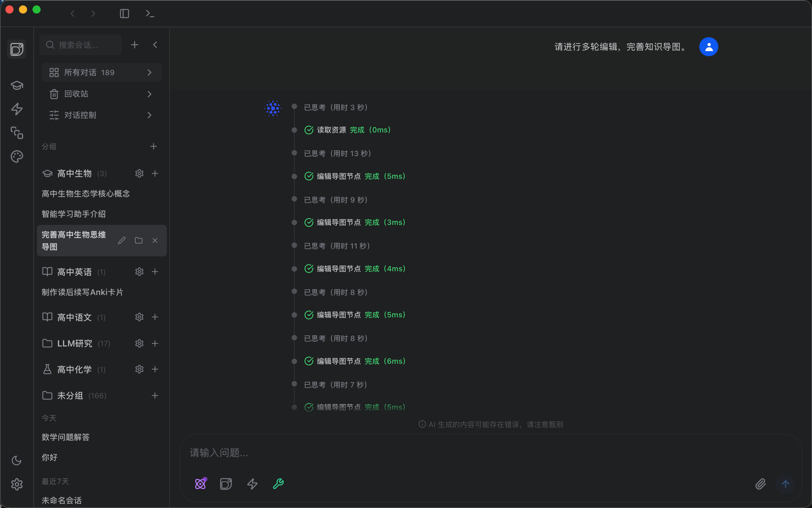Expand 已思考(用时 7 秒) step
812x508 pixels.
pos(335,385)
